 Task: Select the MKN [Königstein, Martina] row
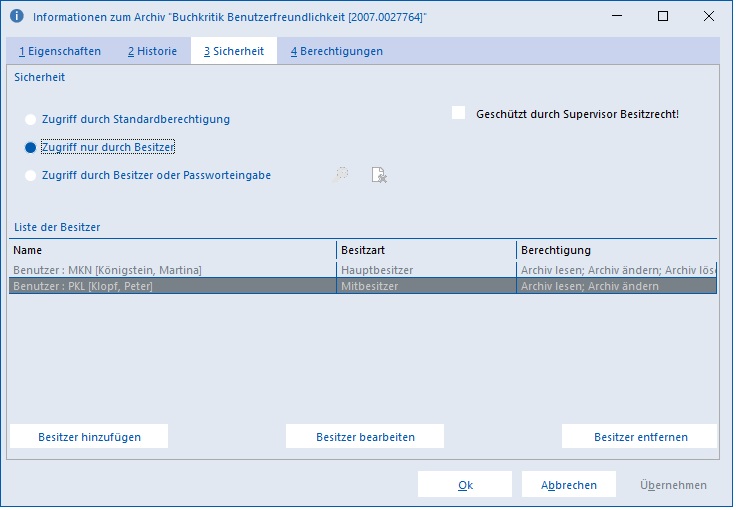tap(363, 270)
